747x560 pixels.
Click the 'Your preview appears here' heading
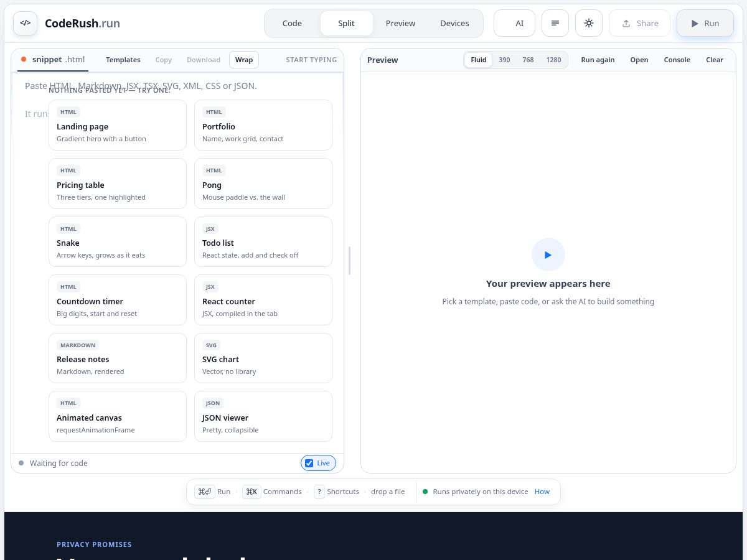click(548, 284)
